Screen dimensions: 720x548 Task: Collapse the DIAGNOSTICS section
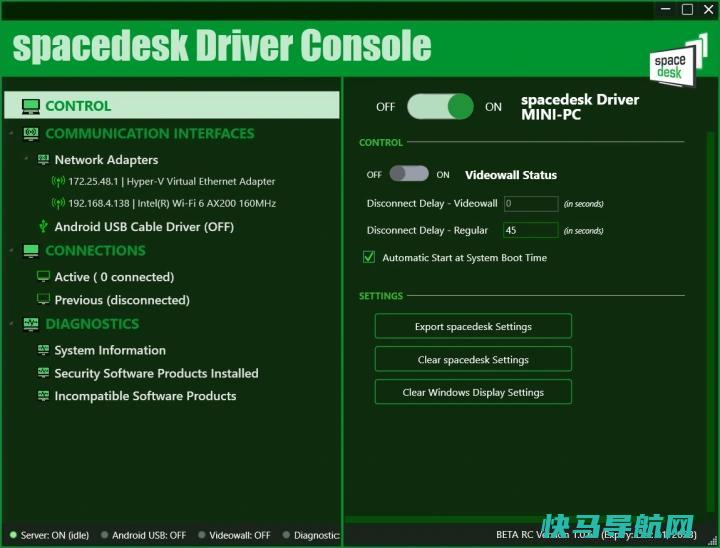[x=11, y=324]
